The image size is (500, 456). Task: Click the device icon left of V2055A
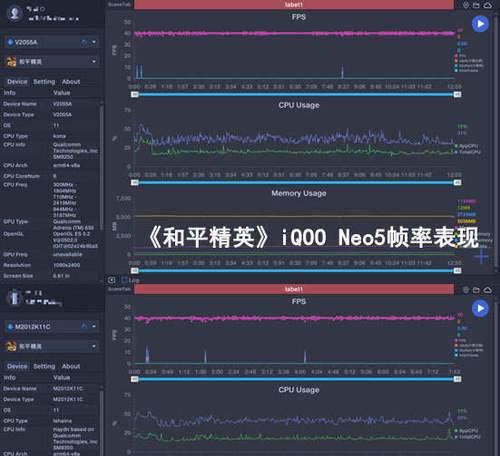(10, 42)
